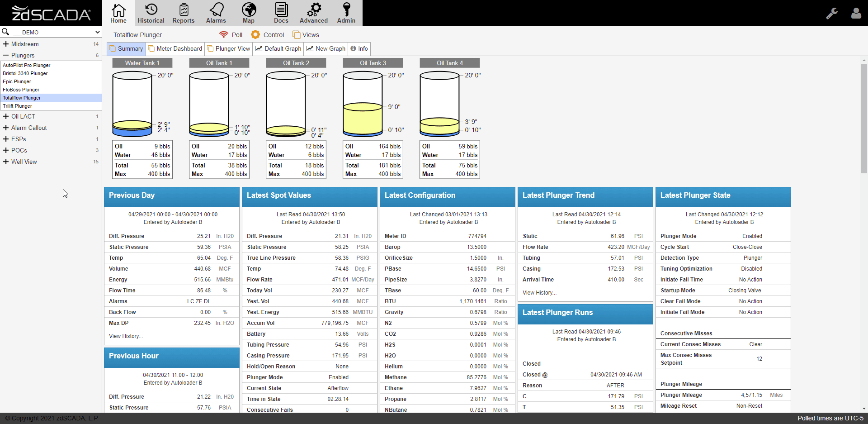Click the Poll button

[x=231, y=35]
